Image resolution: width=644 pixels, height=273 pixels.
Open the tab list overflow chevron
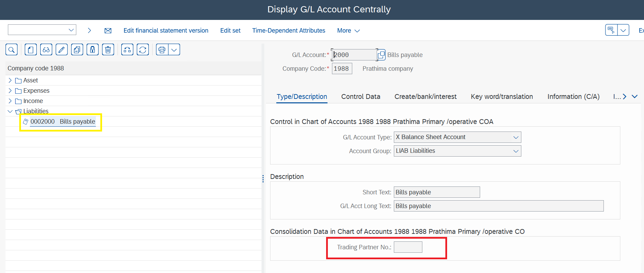tap(635, 96)
